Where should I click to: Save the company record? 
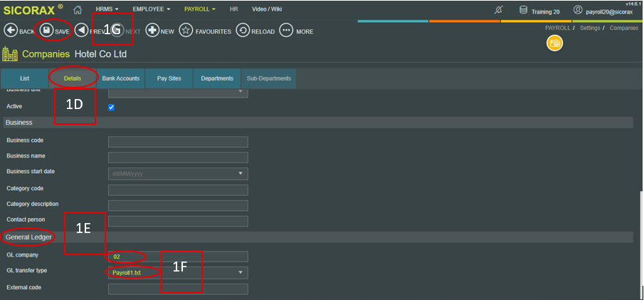[x=54, y=31]
